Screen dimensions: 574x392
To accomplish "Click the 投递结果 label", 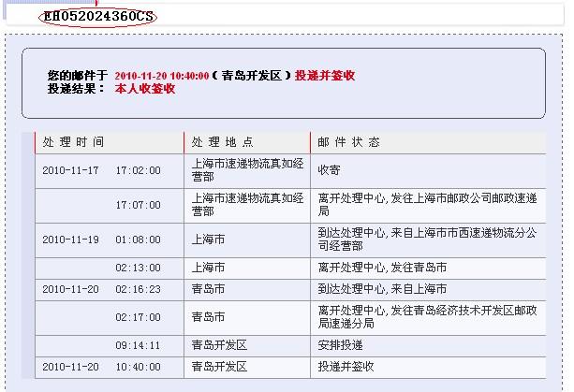I will [76, 89].
